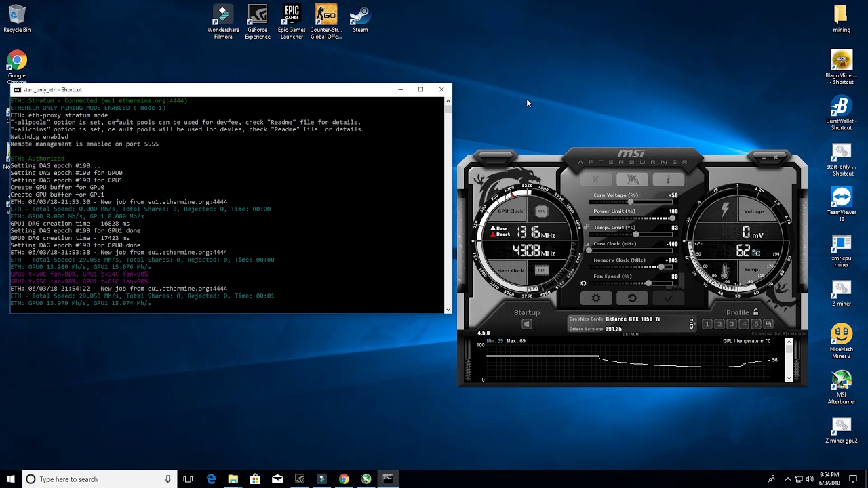Open Microsoft Edge from the taskbar
The image size is (868, 488).
click(211, 479)
